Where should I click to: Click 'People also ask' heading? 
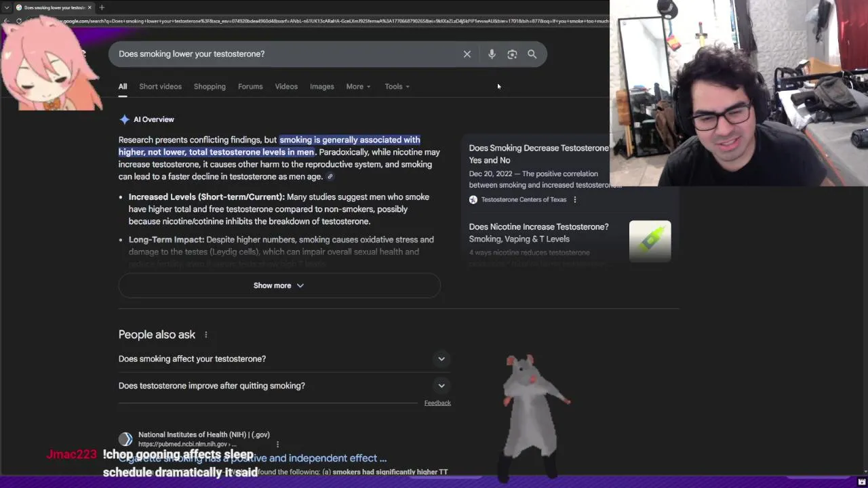(x=157, y=335)
